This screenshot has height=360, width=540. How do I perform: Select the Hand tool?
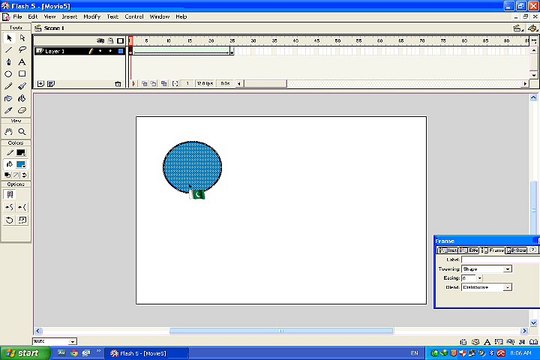[x=9, y=132]
